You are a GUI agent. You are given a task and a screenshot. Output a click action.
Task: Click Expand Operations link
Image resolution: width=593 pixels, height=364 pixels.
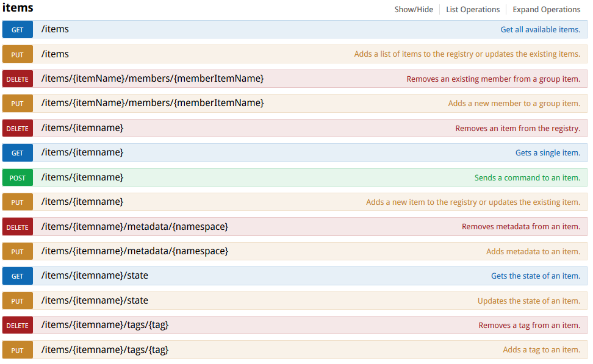[x=546, y=10]
